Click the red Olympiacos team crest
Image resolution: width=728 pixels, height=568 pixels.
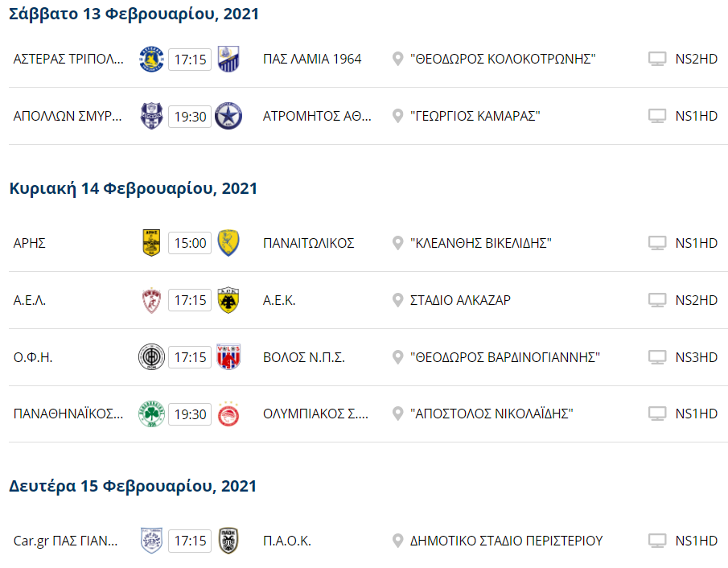click(x=228, y=414)
